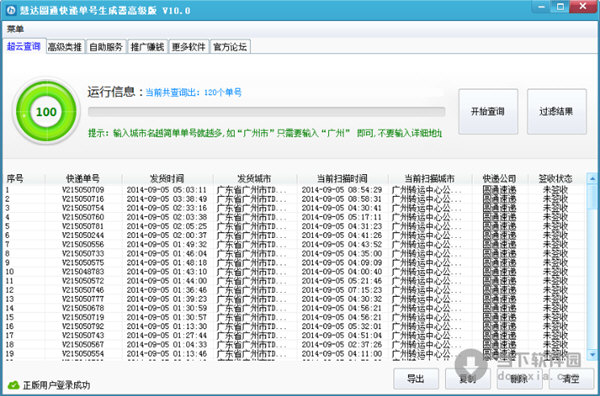Click scan time 2014-09-05 08:54:29
This screenshot has width=600, height=396.
coord(342,190)
